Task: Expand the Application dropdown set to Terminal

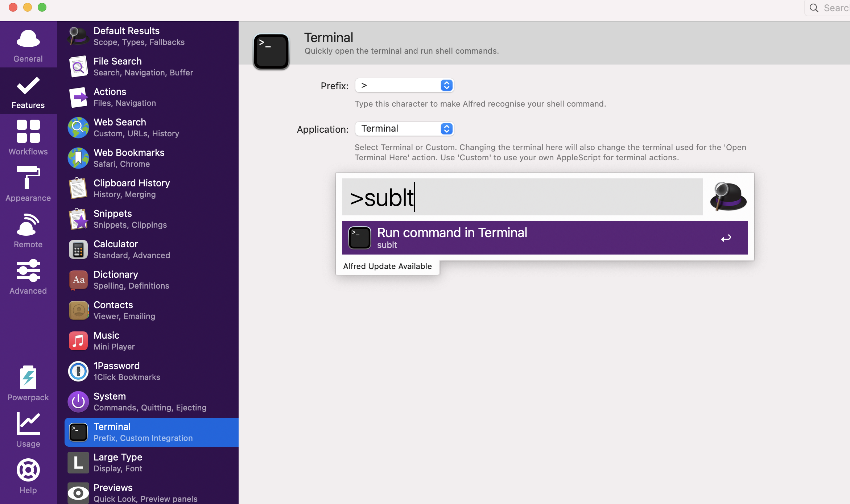Action: pos(405,129)
